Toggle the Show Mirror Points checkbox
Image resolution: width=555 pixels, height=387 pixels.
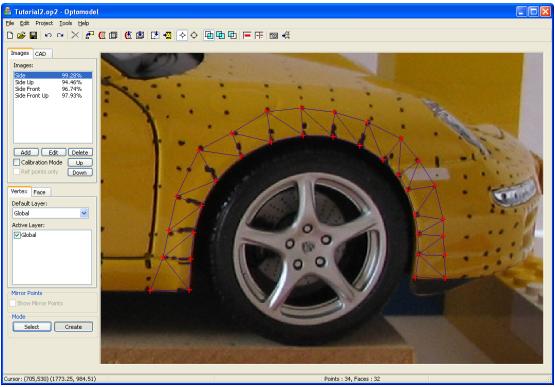coord(13,303)
